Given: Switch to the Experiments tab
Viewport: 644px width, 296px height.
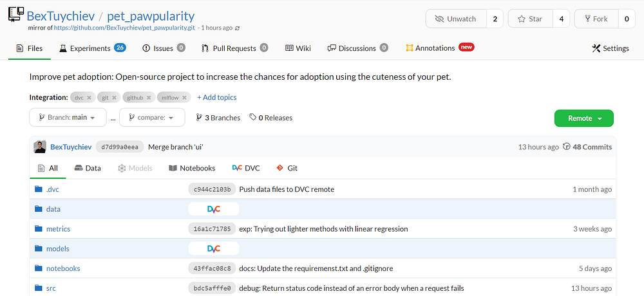Looking at the screenshot, I should [x=90, y=48].
